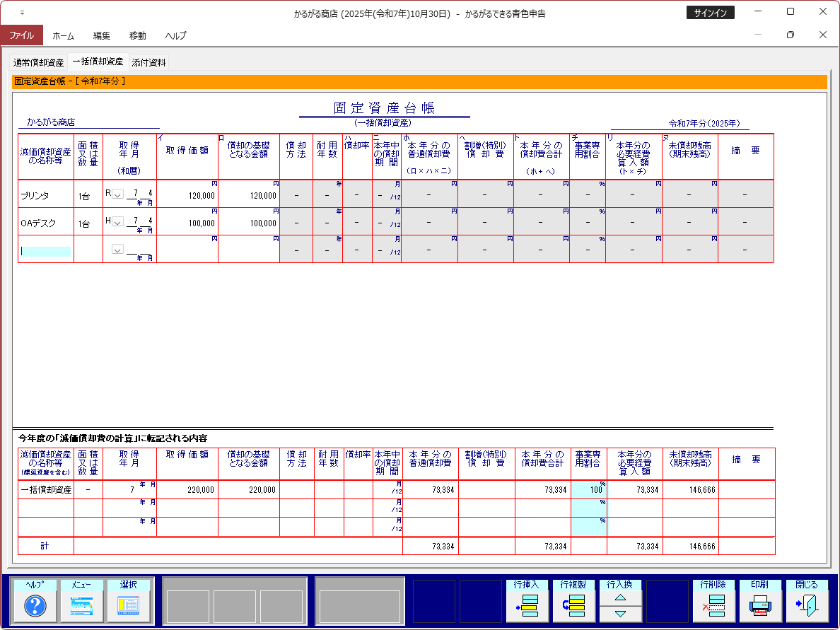Viewport: 840px width, 630px height.
Task: Open the 編集 menu
Action: click(x=102, y=35)
